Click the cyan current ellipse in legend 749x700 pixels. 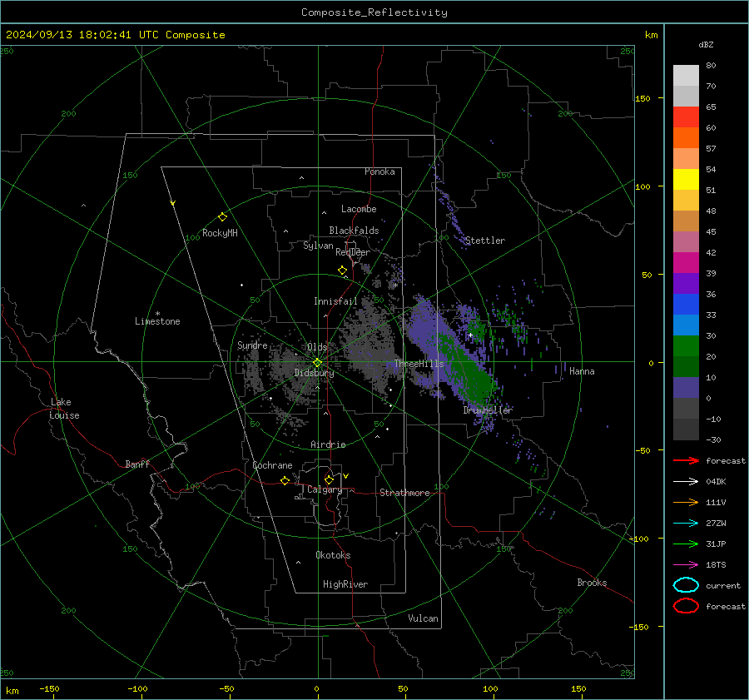[x=686, y=585]
